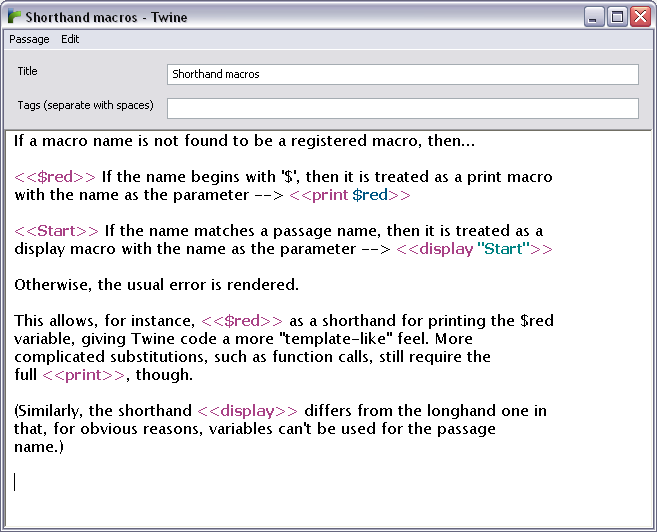Click the "Tags (separate with spaces)" label

pyautogui.click(x=83, y=105)
